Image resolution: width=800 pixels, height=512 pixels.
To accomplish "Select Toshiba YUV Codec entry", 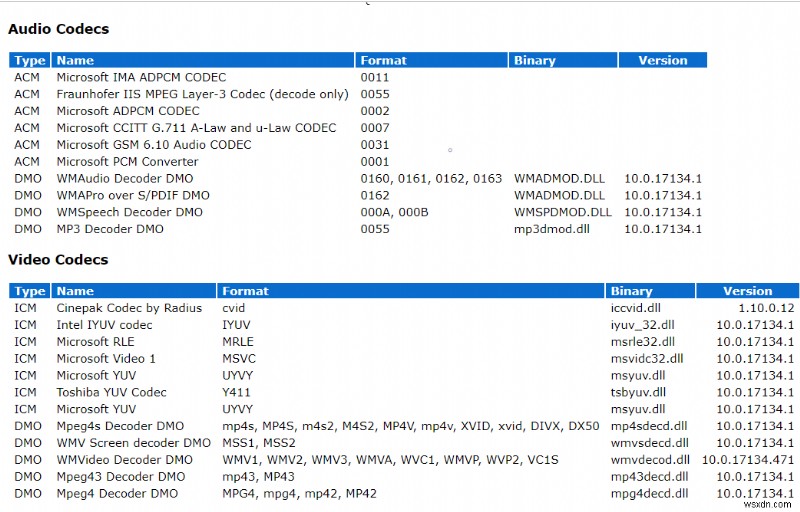I will [x=111, y=392].
